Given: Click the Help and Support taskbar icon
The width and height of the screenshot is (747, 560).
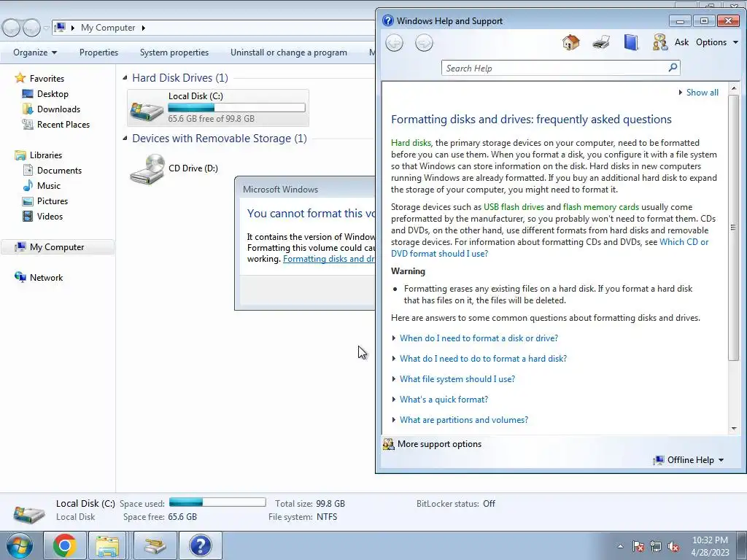Looking at the screenshot, I should click(x=200, y=545).
